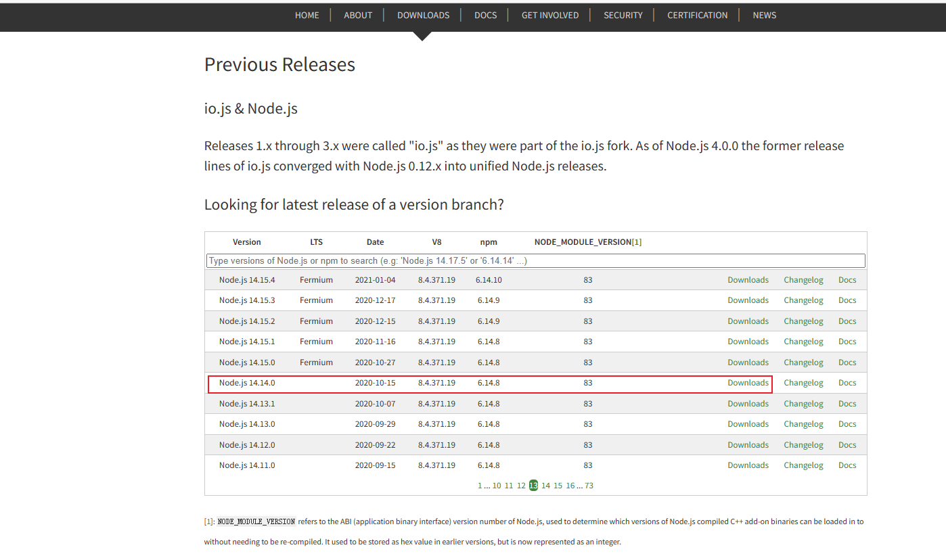Image resolution: width=946 pixels, height=560 pixels.
Task: Open the DOWNLOADS navigation item
Action: pos(423,15)
